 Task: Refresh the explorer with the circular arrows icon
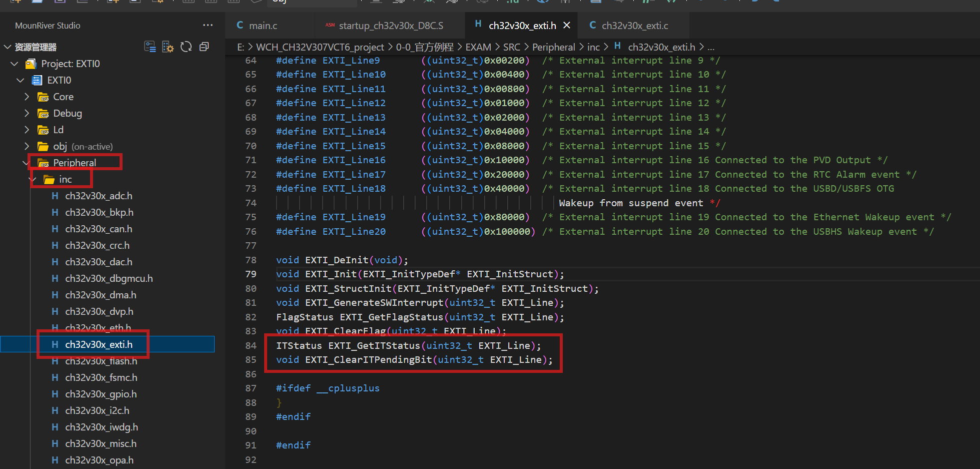pyautogui.click(x=186, y=47)
